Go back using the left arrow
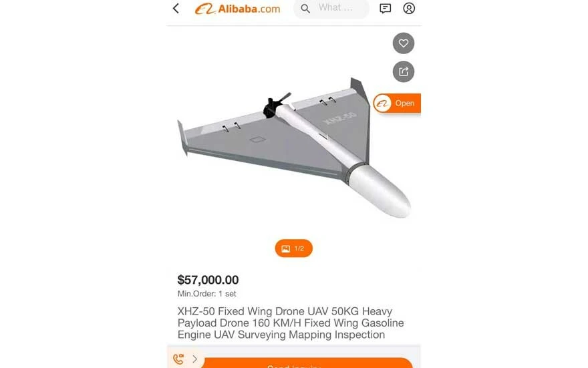This screenshot has width=588, height=368. tap(176, 8)
